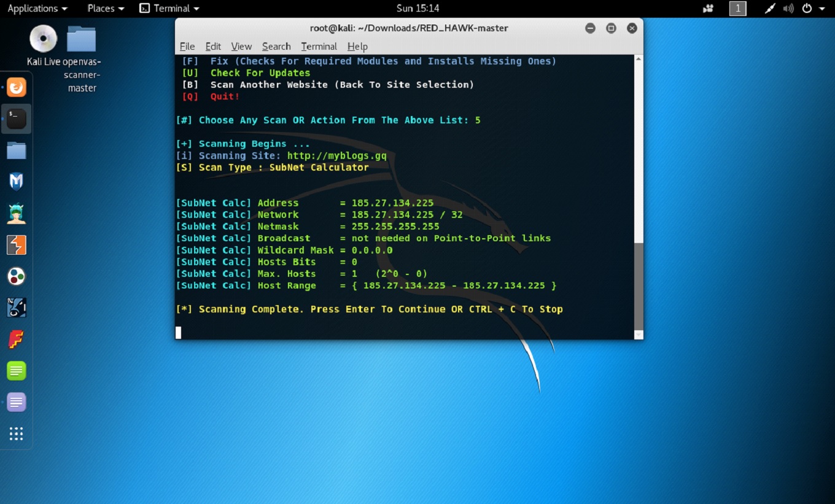Viewport: 835px width, 504px height.
Task: Open the clock showing Sun 15:14
Action: 418,9
